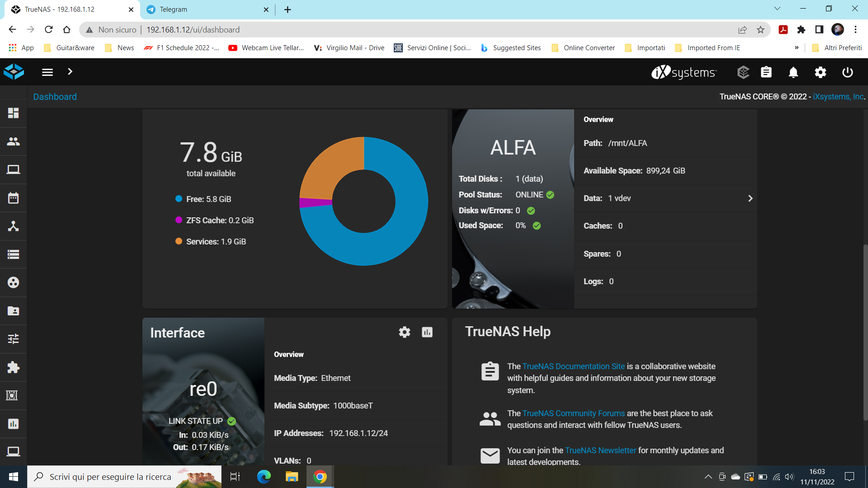Select the TrueNAS - 192.168.1.12 tab
This screenshot has width=868, height=488.
[x=72, y=9]
